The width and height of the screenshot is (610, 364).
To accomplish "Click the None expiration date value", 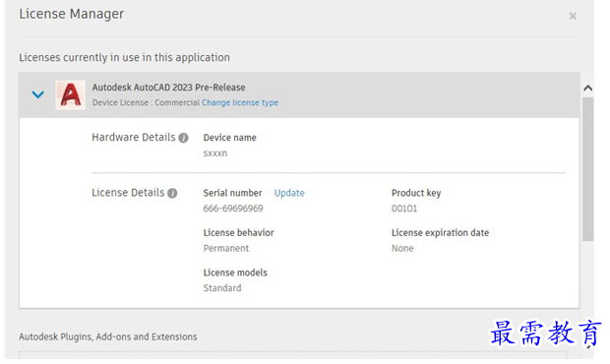I will (402, 248).
